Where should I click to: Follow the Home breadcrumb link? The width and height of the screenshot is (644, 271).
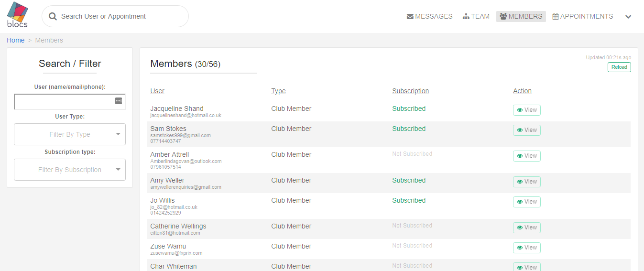click(x=16, y=40)
